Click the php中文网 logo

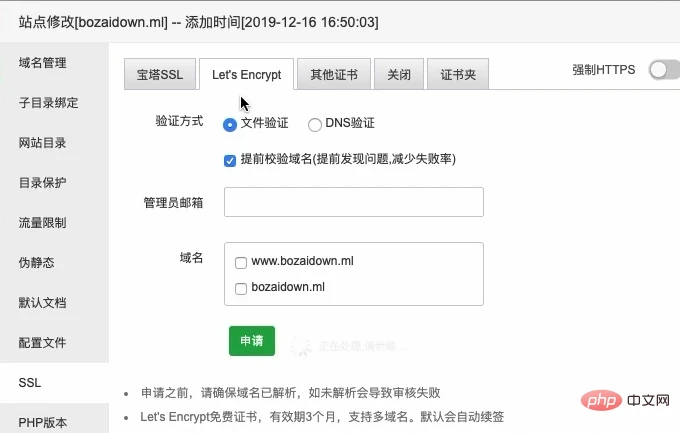(x=625, y=400)
